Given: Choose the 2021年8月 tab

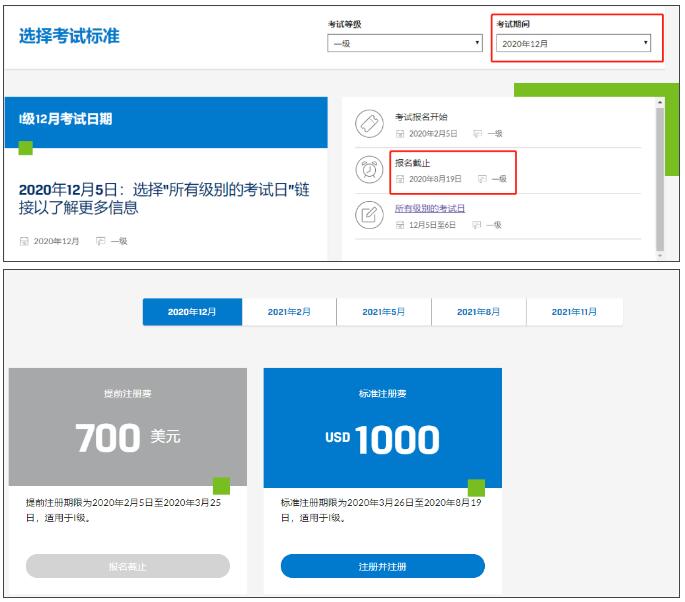Looking at the screenshot, I should click(x=479, y=312).
